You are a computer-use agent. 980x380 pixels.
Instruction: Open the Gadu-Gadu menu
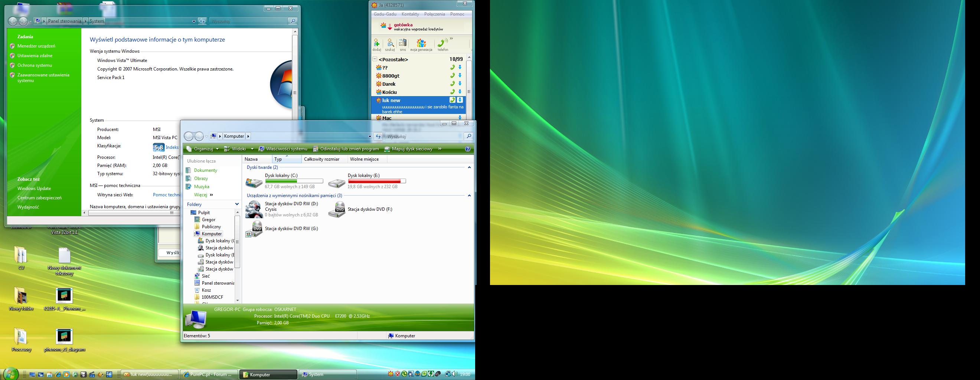[385, 14]
